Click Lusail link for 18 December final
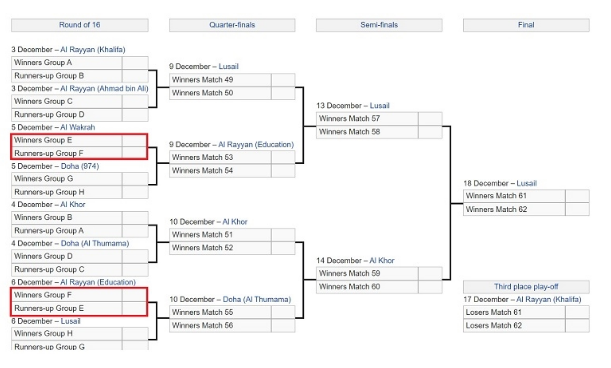The image size is (611, 368). (526, 183)
